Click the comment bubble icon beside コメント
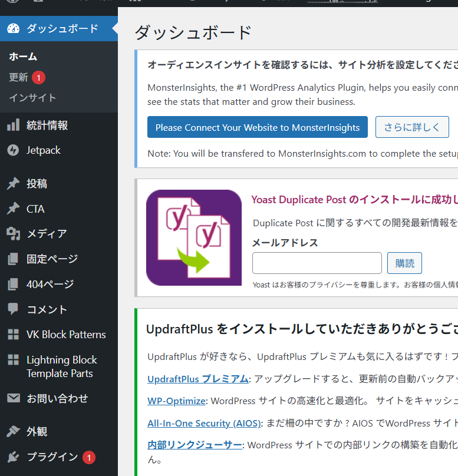This screenshot has width=458, height=476. pyautogui.click(x=13, y=309)
